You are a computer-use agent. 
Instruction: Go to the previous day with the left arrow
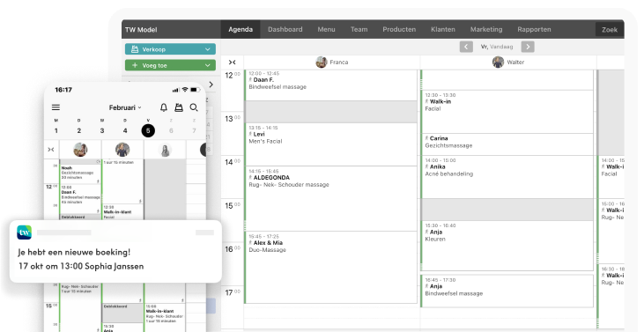click(466, 47)
